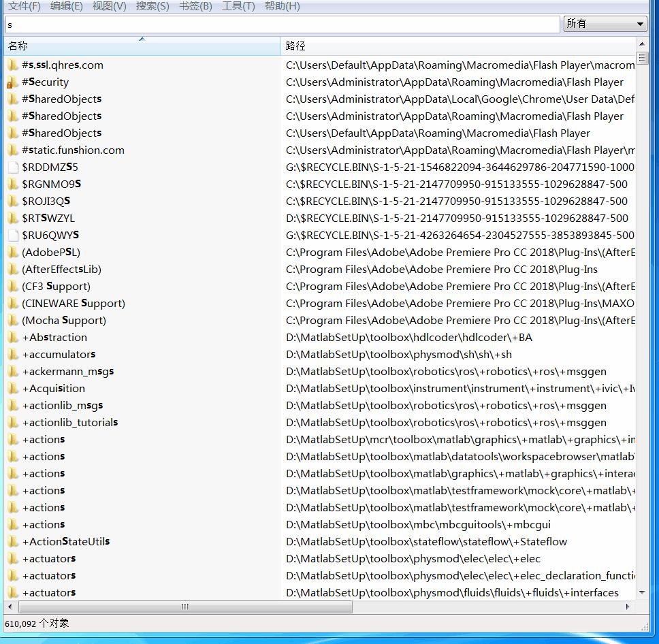Click the horizontal scrollbar right arrow
Image resolution: width=659 pixels, height=644 pixels.
pyautogui.click(x=630, y=607)
